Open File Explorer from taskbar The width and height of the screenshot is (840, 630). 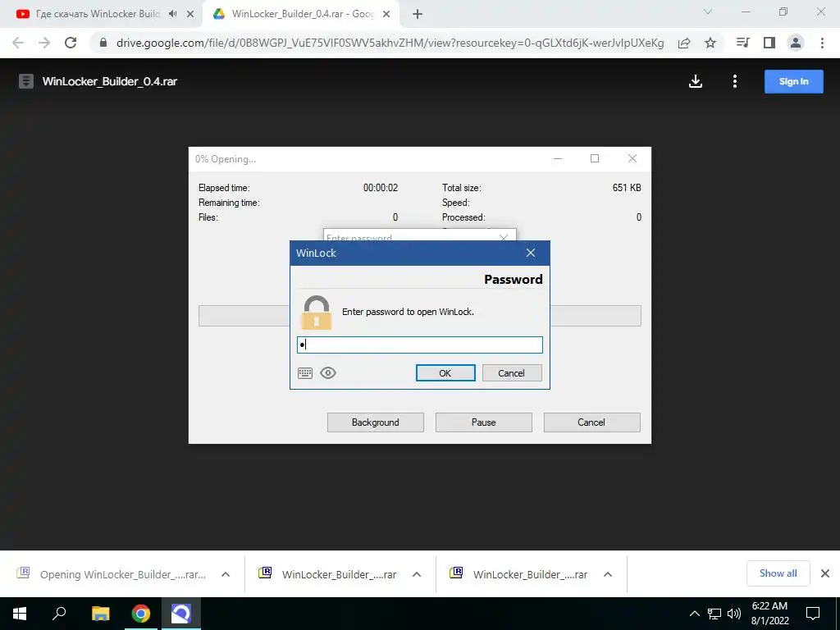[x=100, y=614]
